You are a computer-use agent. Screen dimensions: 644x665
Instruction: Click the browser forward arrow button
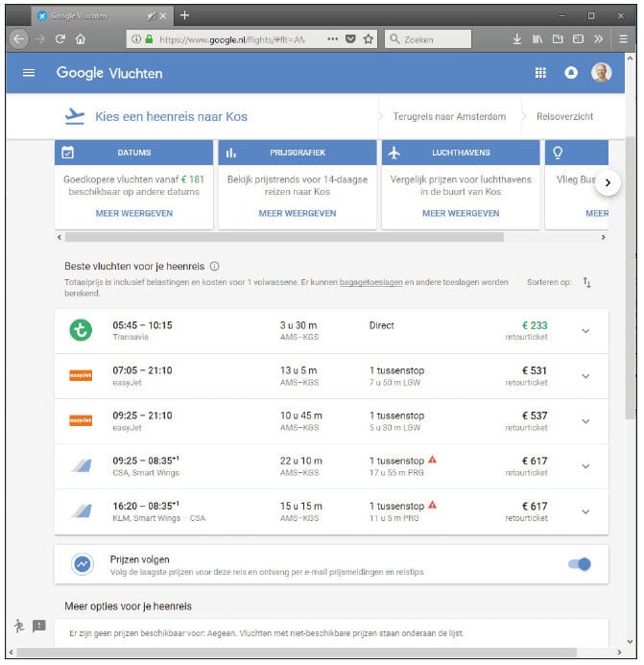tap(40, 39)
